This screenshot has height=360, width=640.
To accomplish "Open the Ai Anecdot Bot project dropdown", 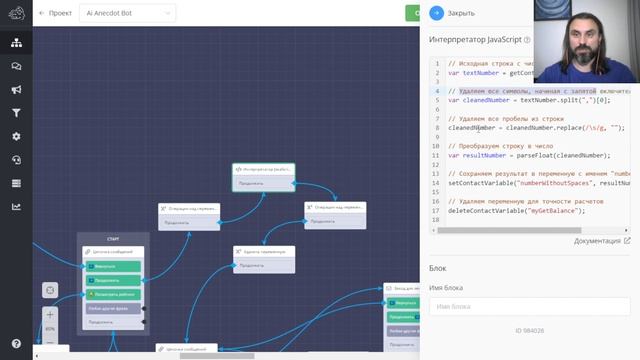I will point(127,13).
